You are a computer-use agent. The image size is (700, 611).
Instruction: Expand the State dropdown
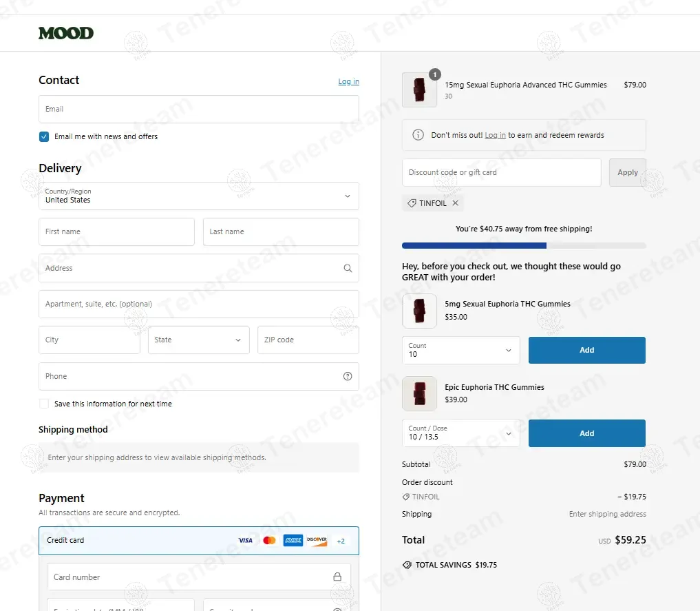coord(198,340)
